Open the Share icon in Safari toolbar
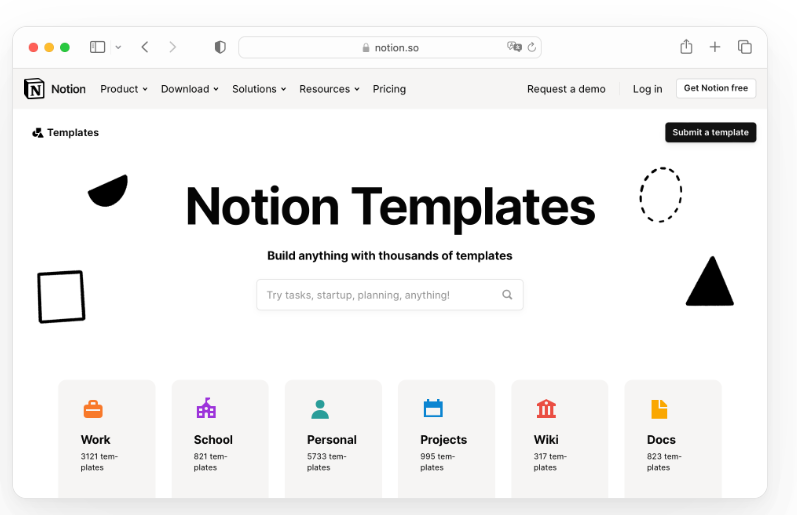Viewport: 797px width, 515px height. click(x=686, y=46)
